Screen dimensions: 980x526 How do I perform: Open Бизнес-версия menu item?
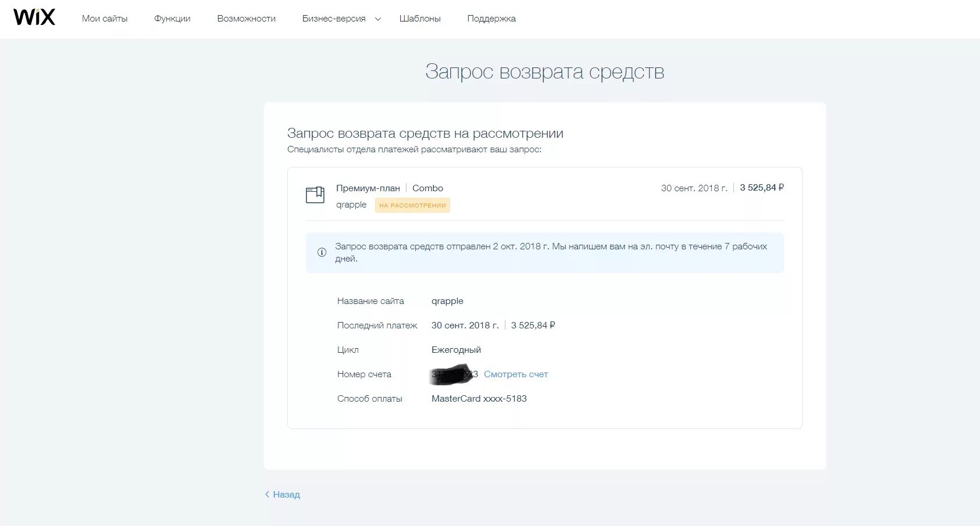pos(334,19)
